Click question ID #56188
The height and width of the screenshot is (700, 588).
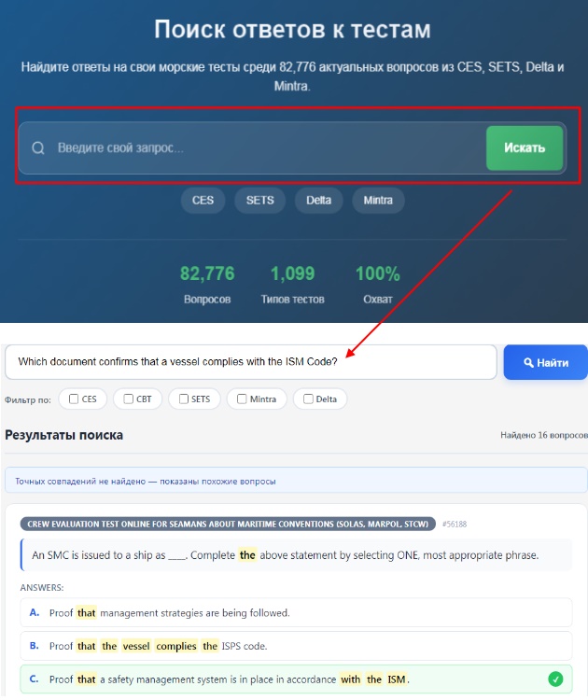click(x=455, y=525)
